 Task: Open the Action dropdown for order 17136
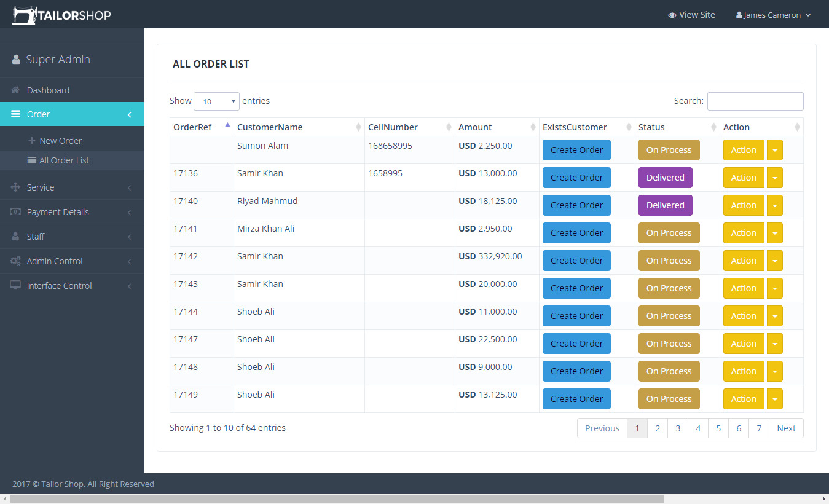774,177
